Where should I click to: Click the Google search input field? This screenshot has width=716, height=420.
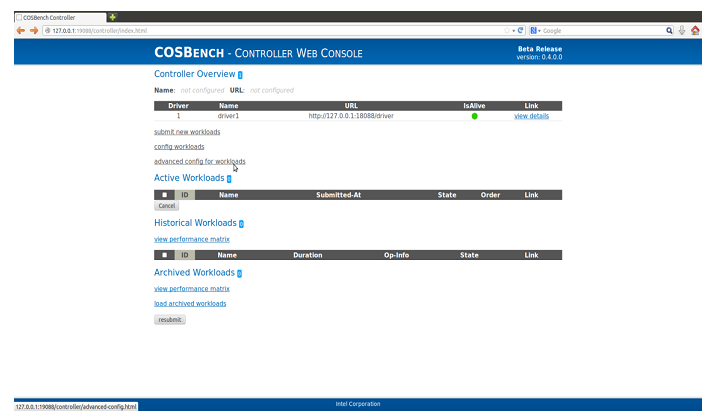pos(603,31)
